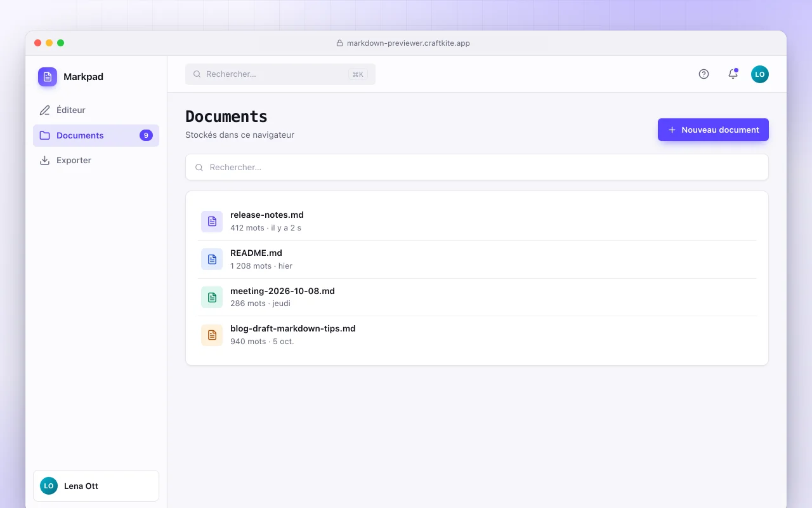Click the documents list Rechercher field
This screenshot has width=812, height=508.
click(x=477, y=167)
